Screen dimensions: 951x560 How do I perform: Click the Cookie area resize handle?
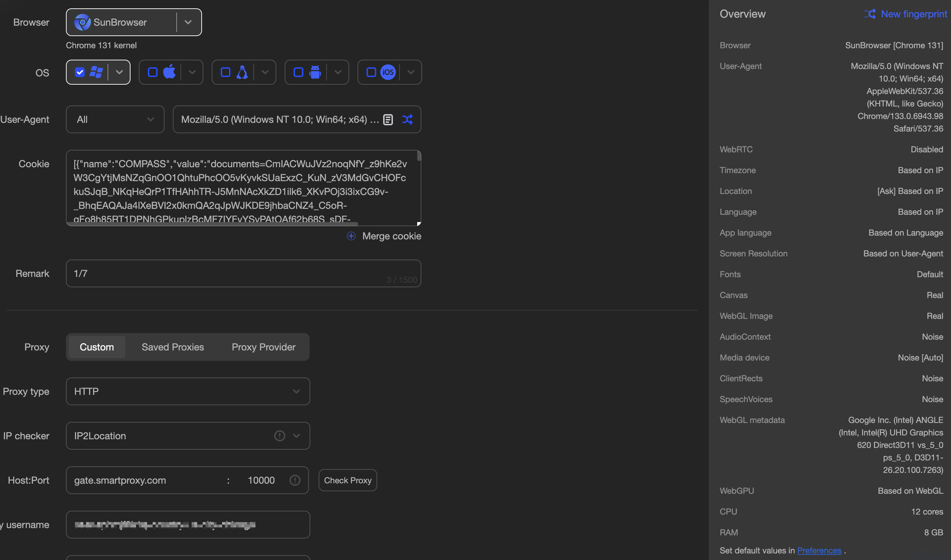coord(419,224)
